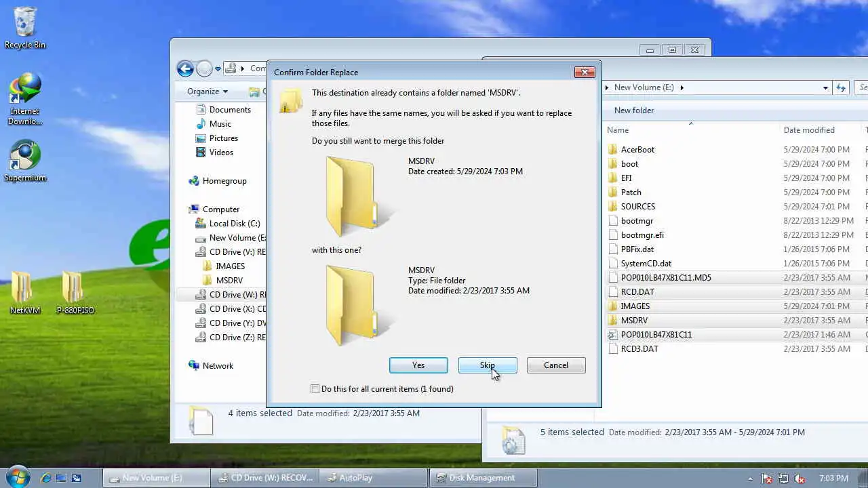Select the NetKVM desktop folder
This screenshot has width=868, height=488.
pos(25,293)
